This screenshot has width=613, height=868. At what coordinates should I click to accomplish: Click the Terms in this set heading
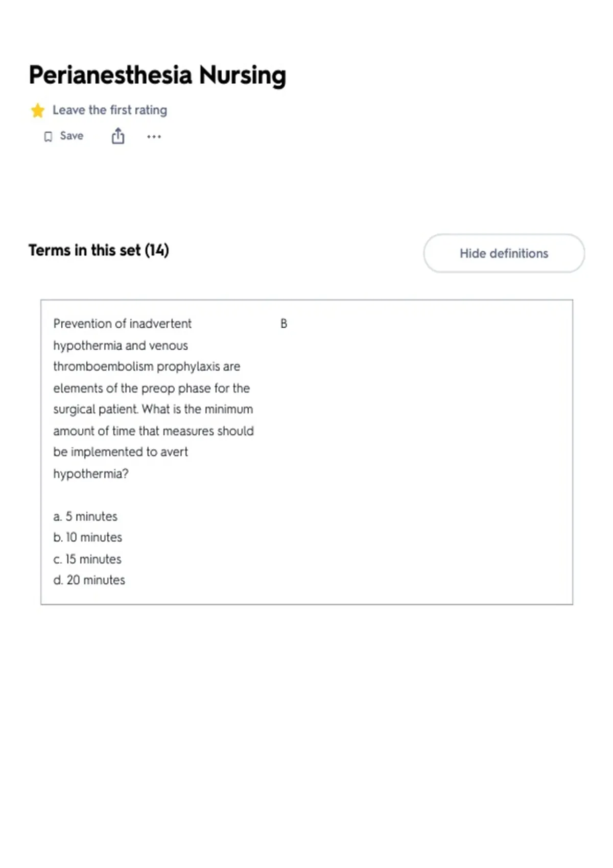click(x=99, y=250)
